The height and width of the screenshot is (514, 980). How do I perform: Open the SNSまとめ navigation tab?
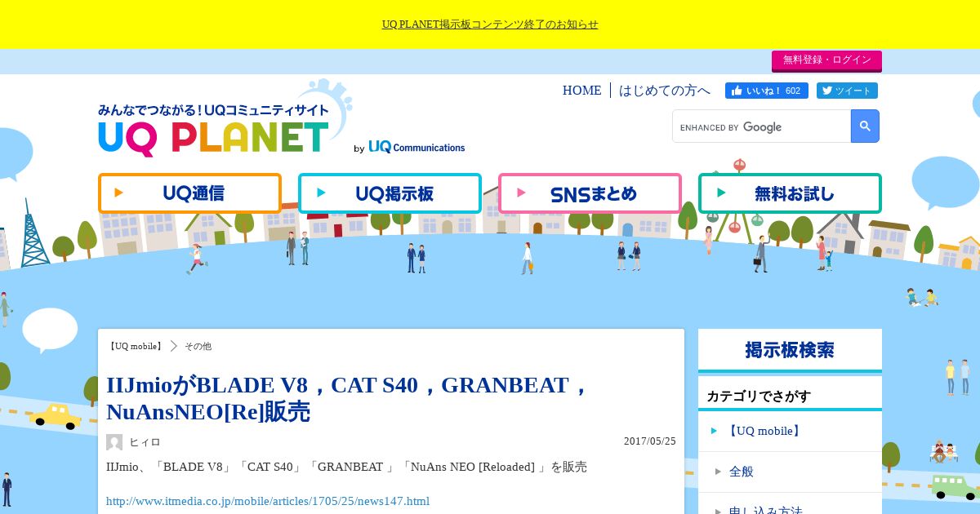590,193
